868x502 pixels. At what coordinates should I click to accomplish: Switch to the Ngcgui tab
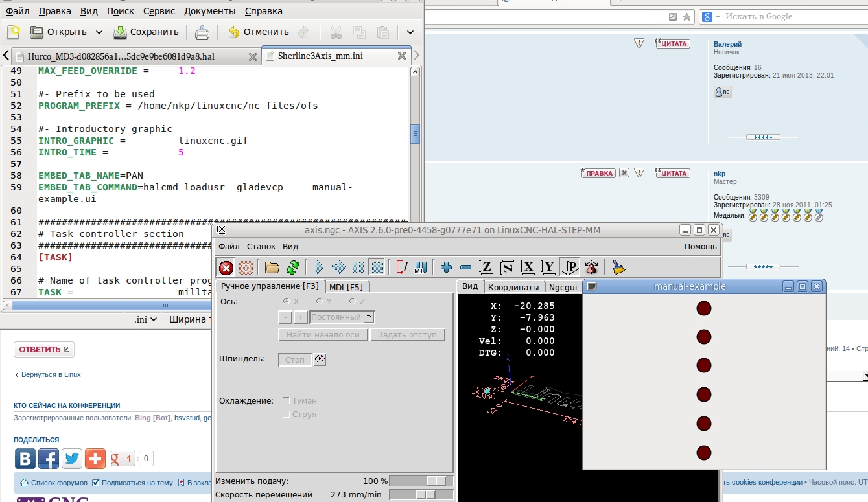(x=563, y=287)
